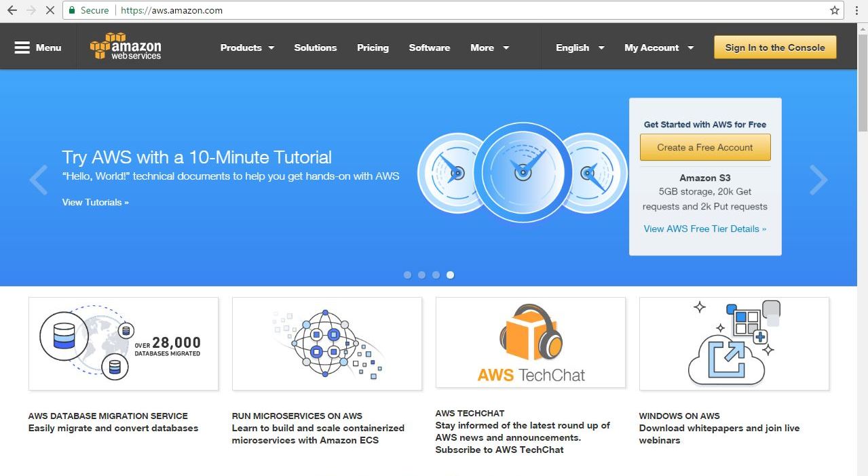Expand the Products dropdown
The width and height of the screenshot is (868, 476).
[x=247, y=47]
